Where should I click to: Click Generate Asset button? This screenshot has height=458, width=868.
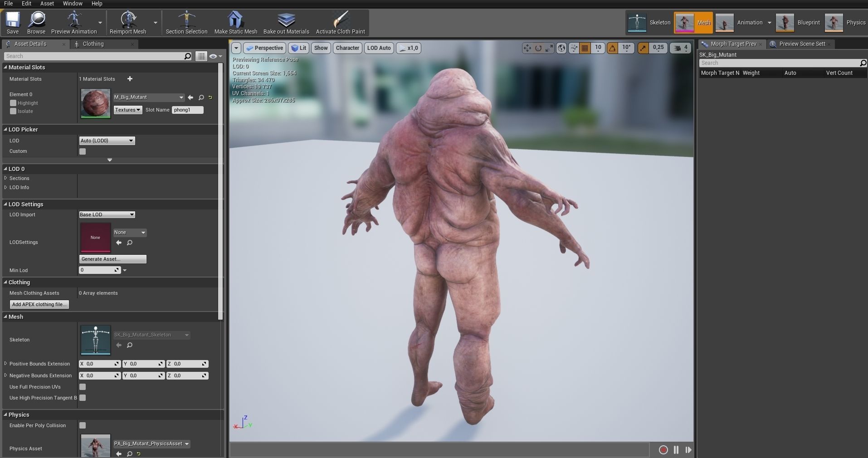[x=112, y=259]
